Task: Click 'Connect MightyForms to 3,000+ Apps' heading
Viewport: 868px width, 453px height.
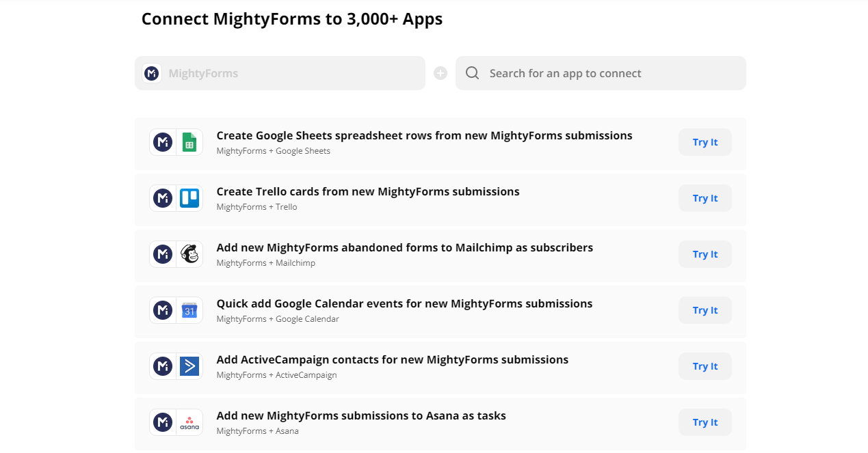Action: coord(292,19)
